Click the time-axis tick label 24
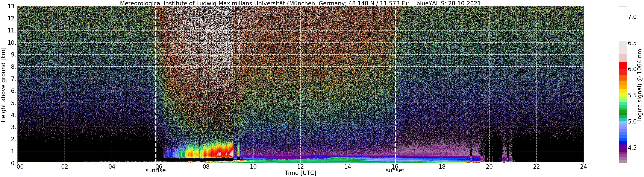The image size is (644, 177). pyautogui.click(x=583, y=166)
